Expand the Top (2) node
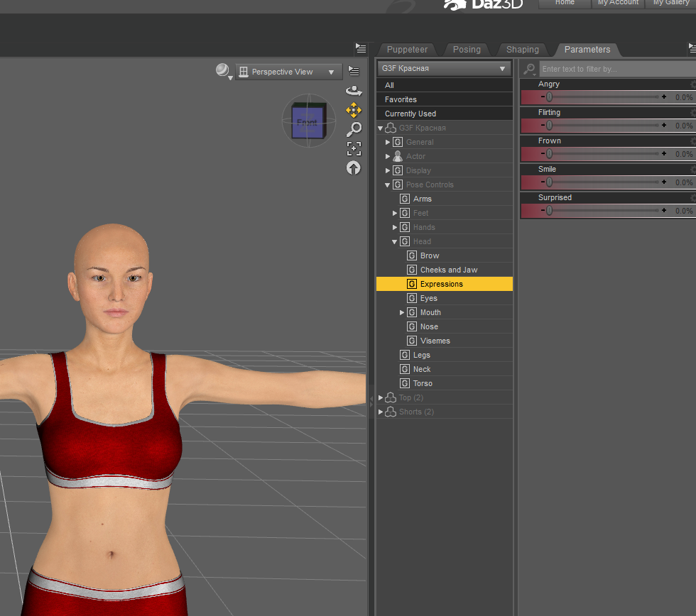The height and width of the screenshot is (616, 696). (381, 398)
